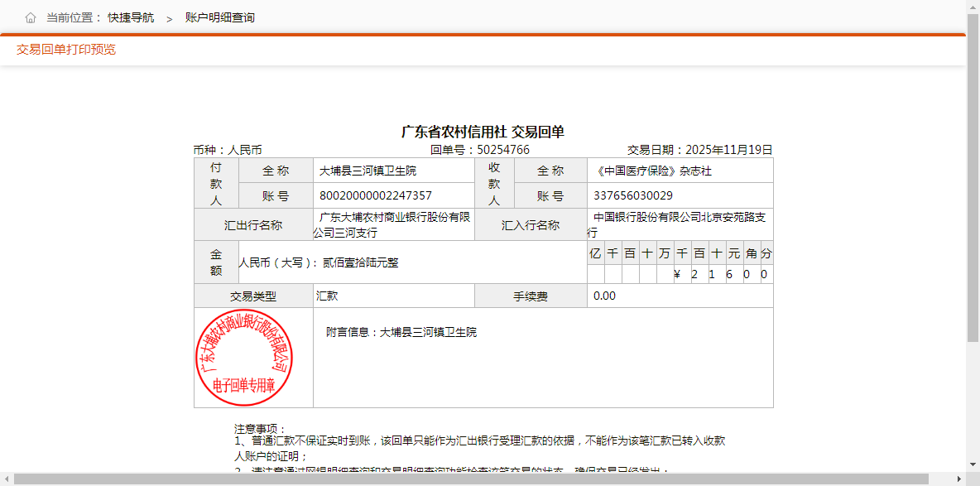Click the horizontal scrollbar right arrow
This screenshot has width=980, height=486.
tap(959, 479)
